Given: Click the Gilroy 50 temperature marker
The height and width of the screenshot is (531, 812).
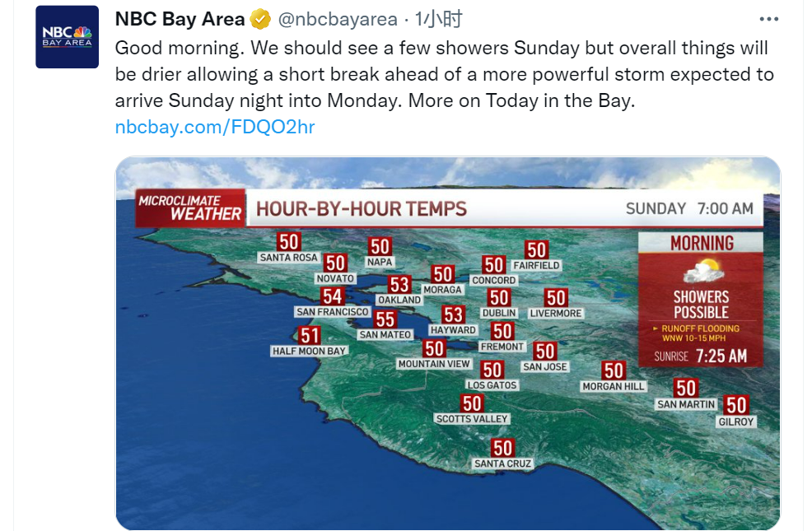Looking at the screenshot, I should (736, 405).
